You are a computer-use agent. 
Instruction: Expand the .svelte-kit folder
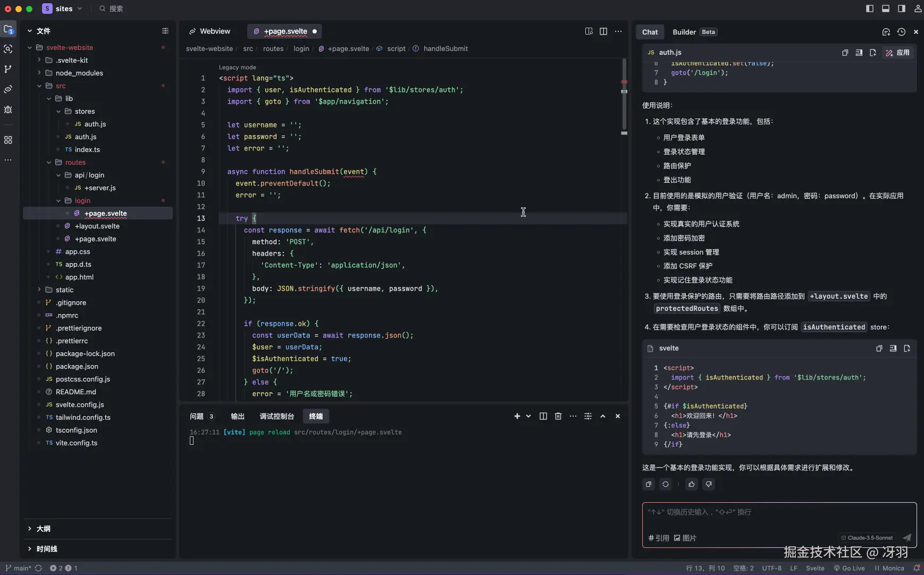[x=39, y=61]
